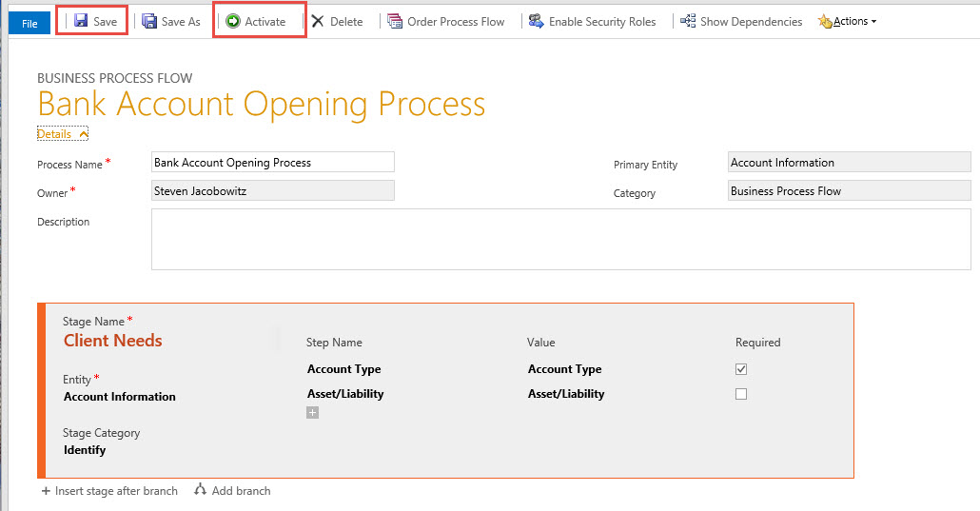Click Add branch link
This screenshot has width=980, height=511.
232,491
